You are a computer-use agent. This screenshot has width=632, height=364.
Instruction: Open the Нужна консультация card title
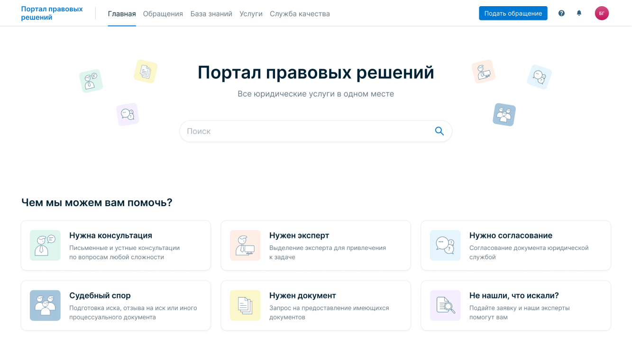(x=110, y=236)
